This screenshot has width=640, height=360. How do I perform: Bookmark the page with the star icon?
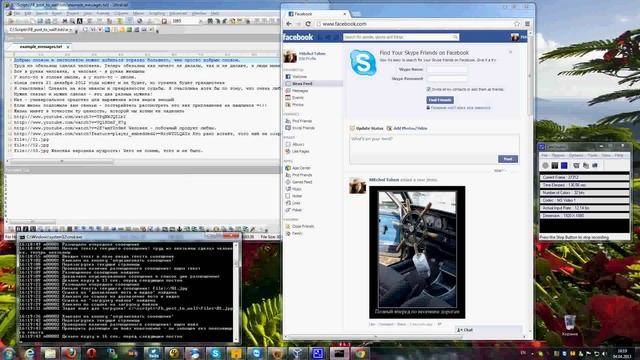(517, 24)
